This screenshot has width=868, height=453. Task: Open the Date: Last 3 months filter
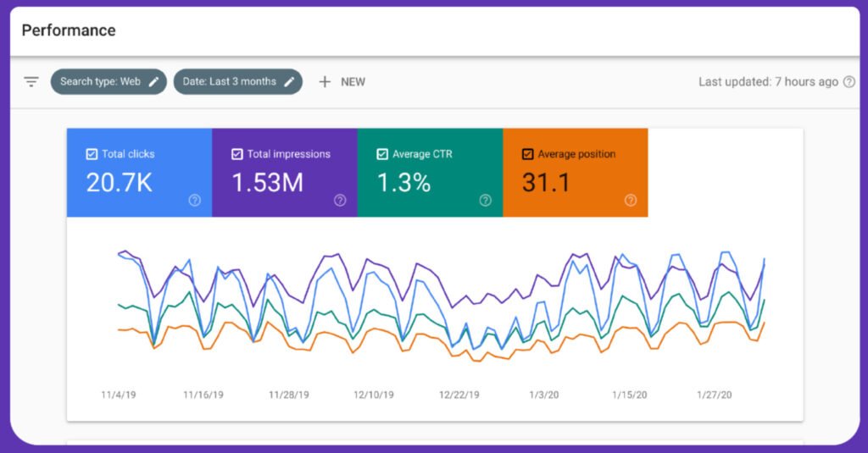pos(229,82)
